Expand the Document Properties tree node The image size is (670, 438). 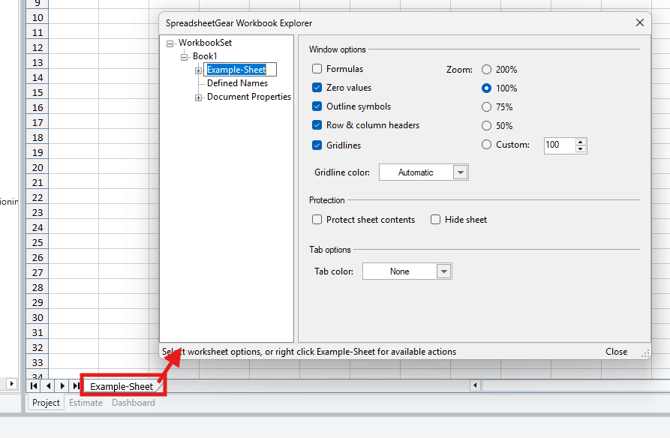[x=198, y=98]
